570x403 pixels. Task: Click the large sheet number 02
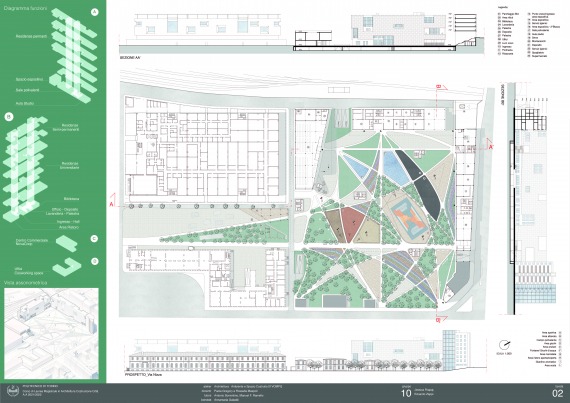click(x=558, y=393)
